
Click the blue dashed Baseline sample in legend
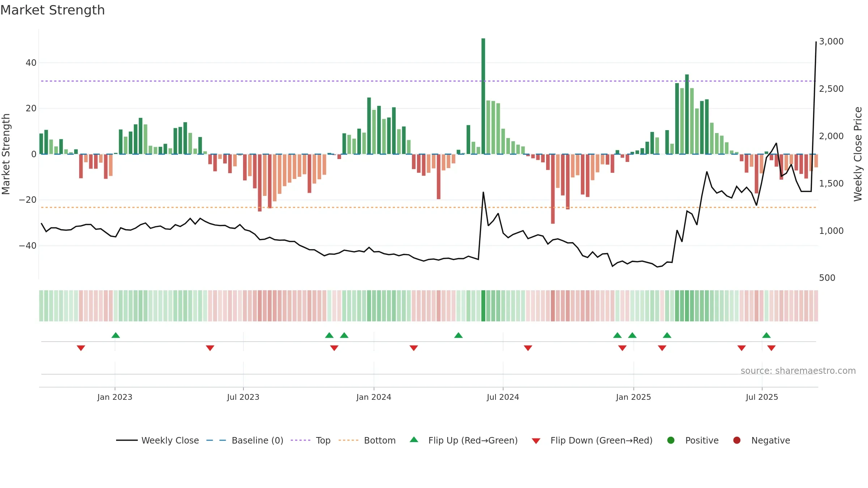pos(216,440)
